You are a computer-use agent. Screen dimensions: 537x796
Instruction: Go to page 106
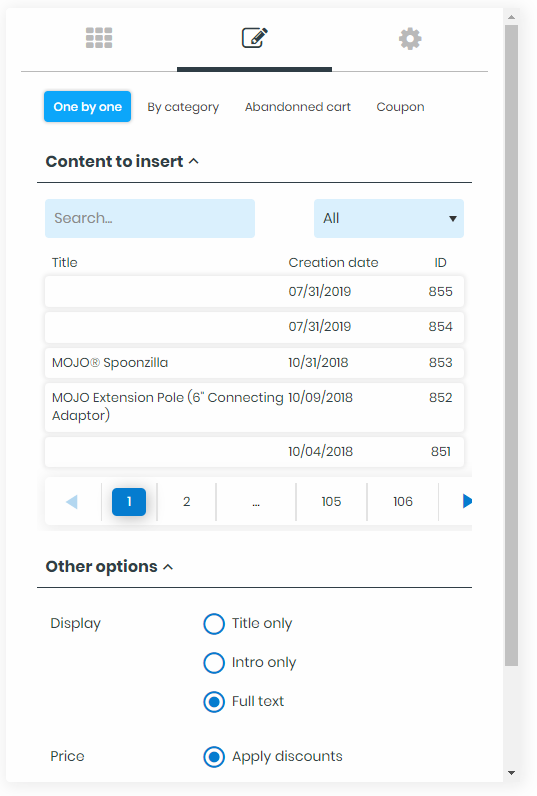coord(402,502)
